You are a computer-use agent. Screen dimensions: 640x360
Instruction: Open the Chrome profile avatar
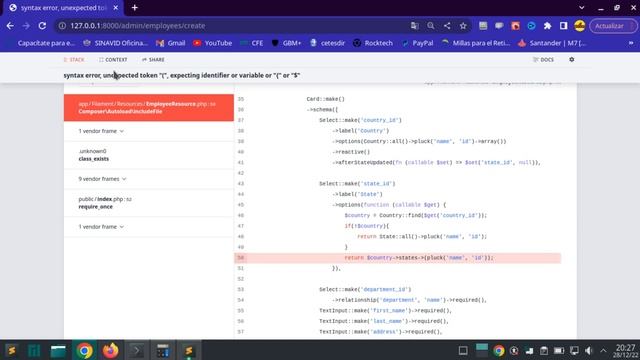click(x=580, y=26)
